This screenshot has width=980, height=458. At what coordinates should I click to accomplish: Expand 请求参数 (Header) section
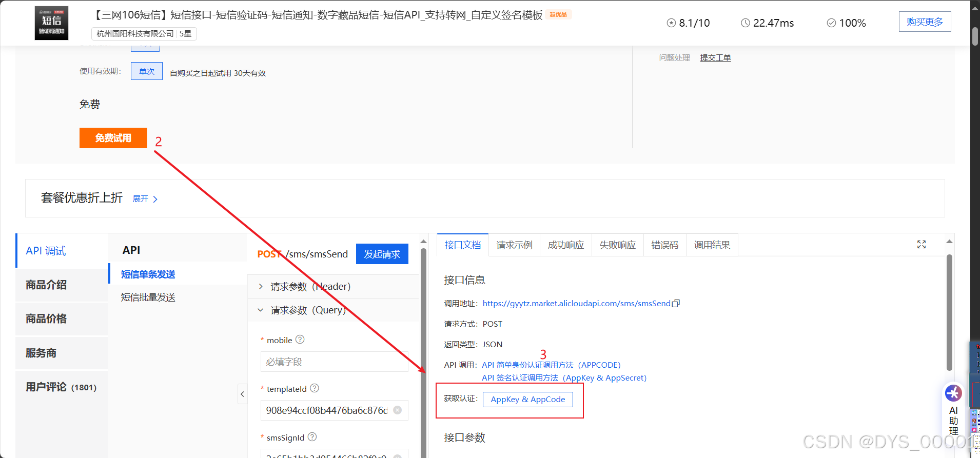pos(334,286)
